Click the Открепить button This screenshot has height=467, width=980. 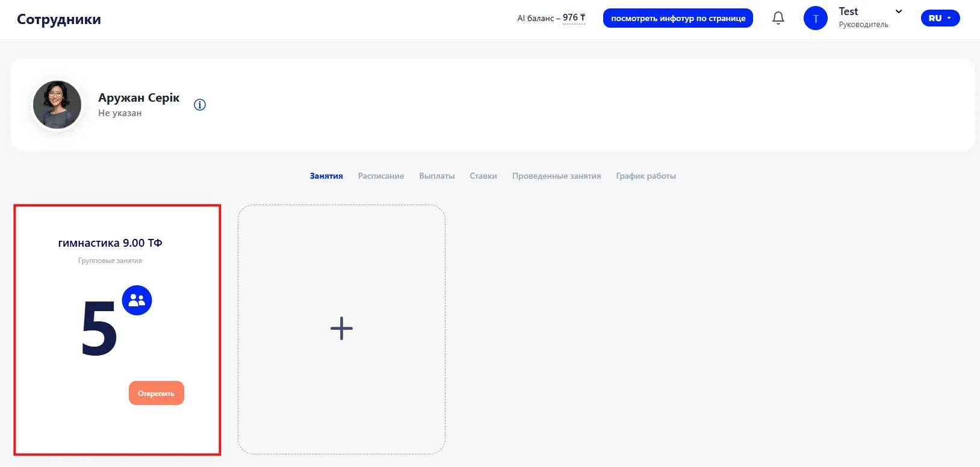157,393
